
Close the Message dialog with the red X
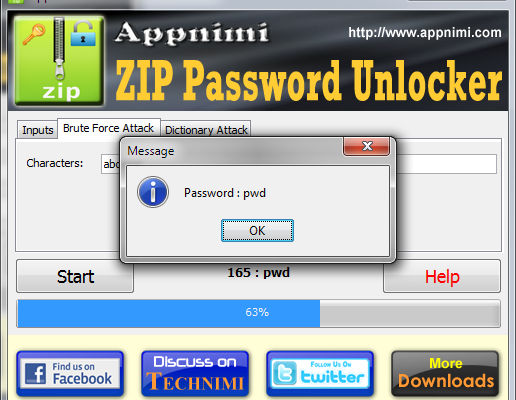pyautogui.click(x=367, y=146)
